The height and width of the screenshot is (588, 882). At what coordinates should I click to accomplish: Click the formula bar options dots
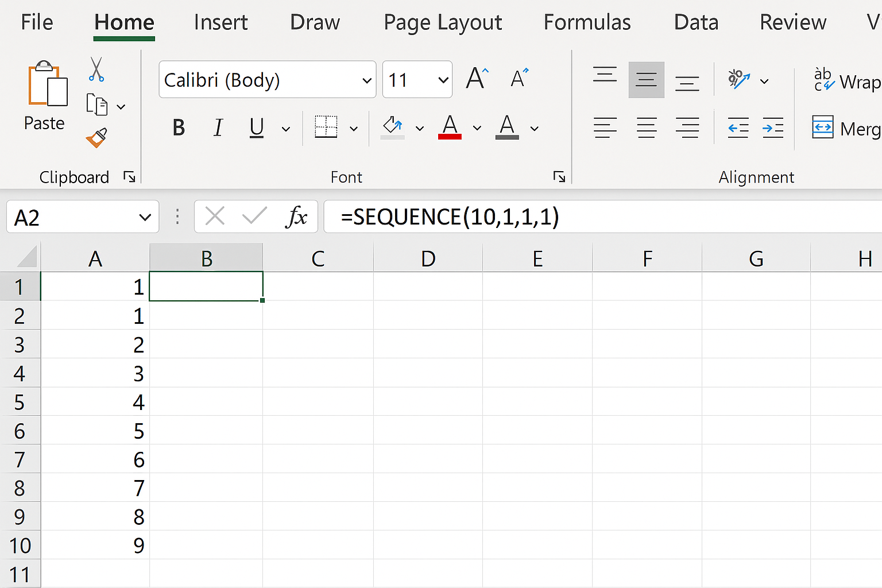point(177,216)
